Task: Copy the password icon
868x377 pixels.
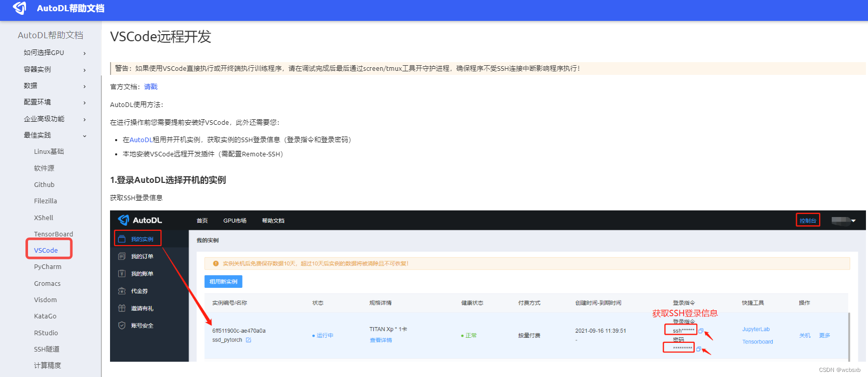Action: coord(698,349)
